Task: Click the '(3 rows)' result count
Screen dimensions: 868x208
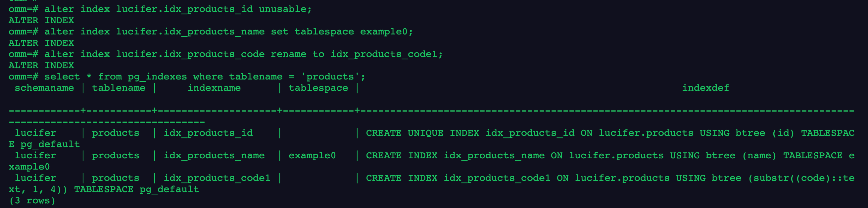Action: (32, 201)
